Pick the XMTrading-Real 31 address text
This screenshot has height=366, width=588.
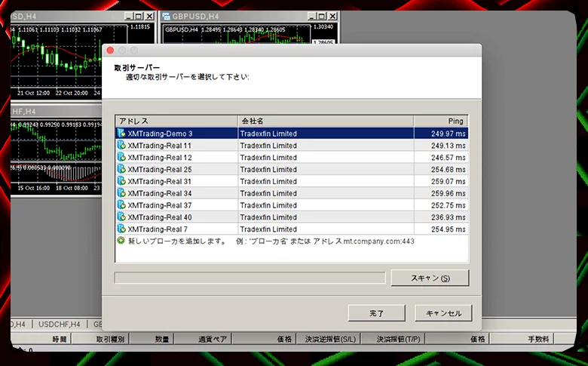(x=159, y=182)
